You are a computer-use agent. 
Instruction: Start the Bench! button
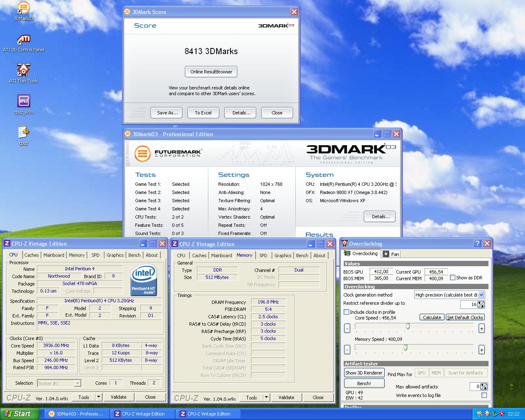click(x=364, y=383)
